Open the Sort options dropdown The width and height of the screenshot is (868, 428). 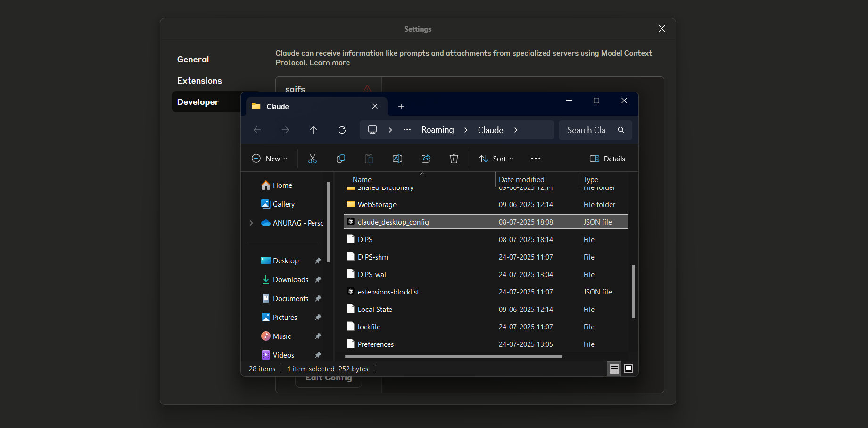(x=496, y=159)
